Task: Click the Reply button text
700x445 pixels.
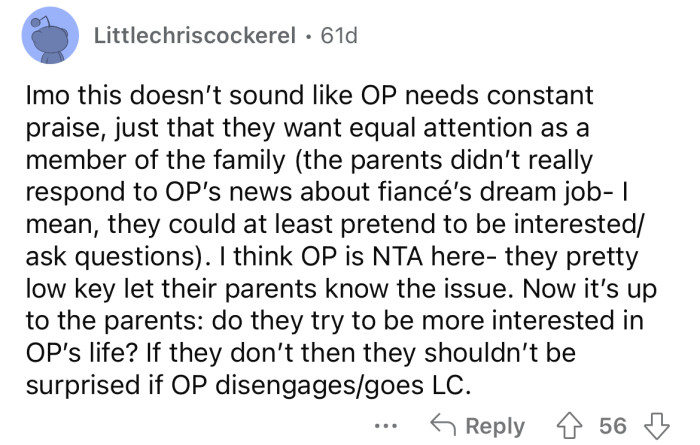Action: pyautogui.click(x=495, y=426)
